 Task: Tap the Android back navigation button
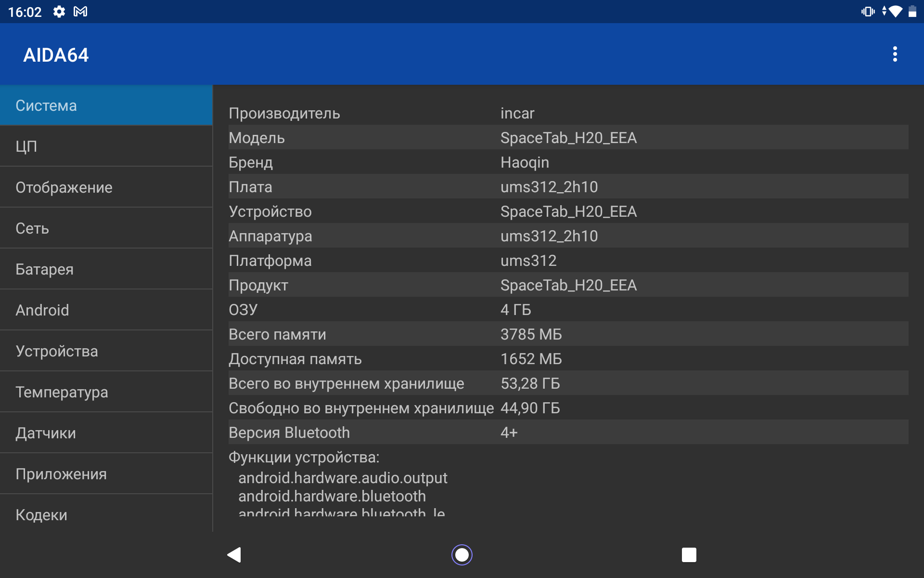(x=234, y=555)
